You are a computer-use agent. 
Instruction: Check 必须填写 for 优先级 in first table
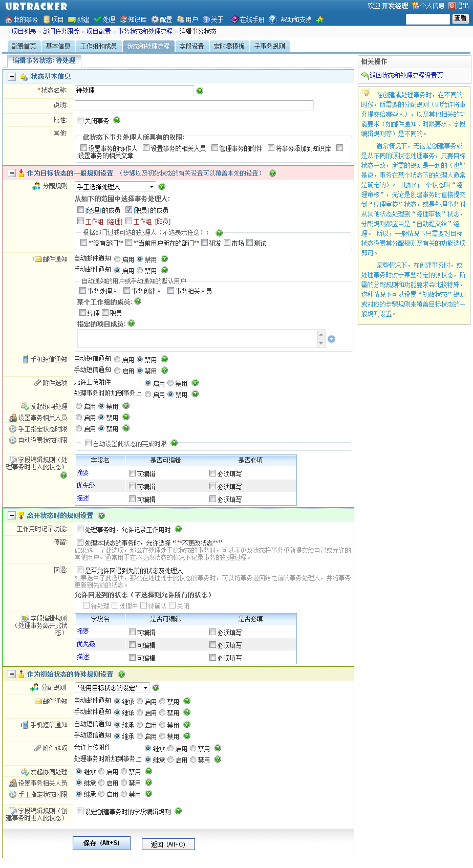point(213,486)
